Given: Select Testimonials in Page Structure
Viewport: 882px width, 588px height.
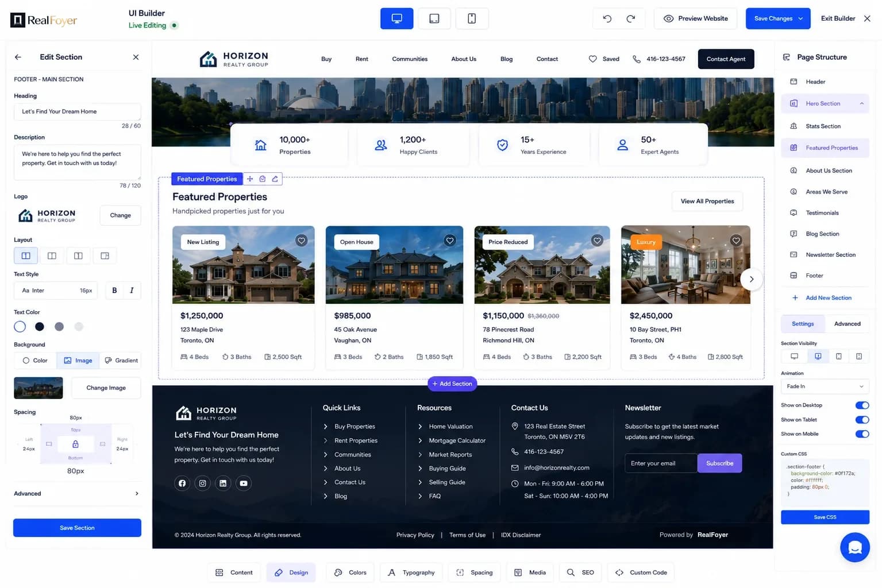Looking at the screenshot, I should point(822,213).
